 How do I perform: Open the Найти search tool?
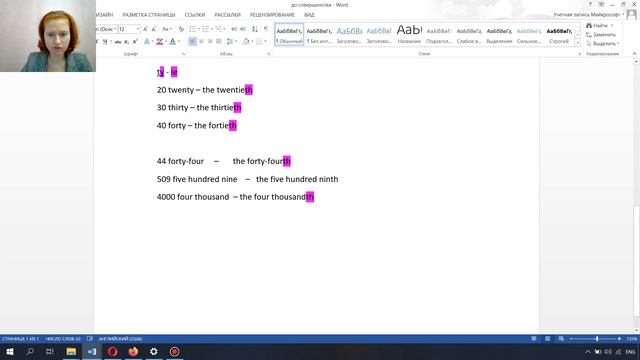[599, 26]
